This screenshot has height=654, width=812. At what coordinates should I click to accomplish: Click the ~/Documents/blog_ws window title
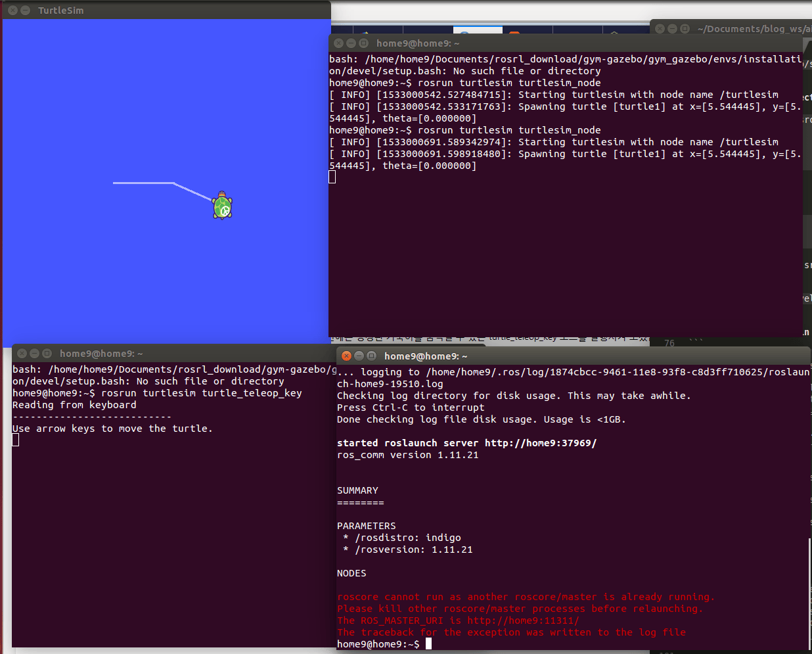(x=754, y=29)
